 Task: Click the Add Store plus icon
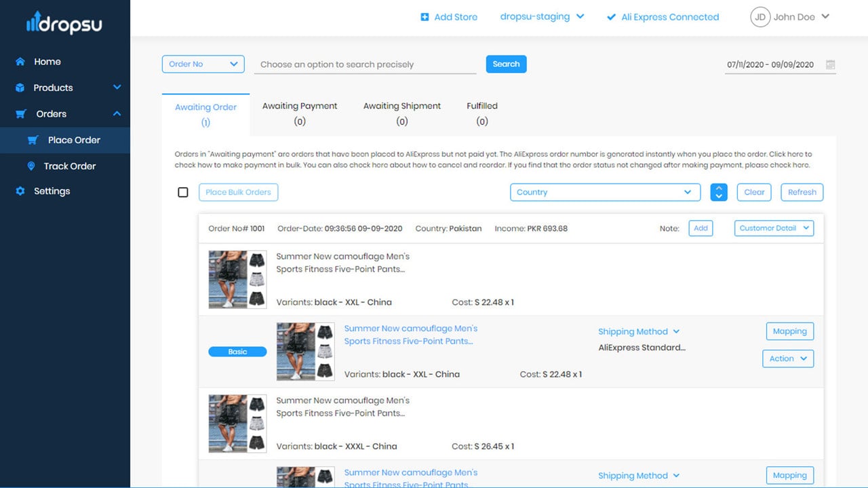[425, 17]
